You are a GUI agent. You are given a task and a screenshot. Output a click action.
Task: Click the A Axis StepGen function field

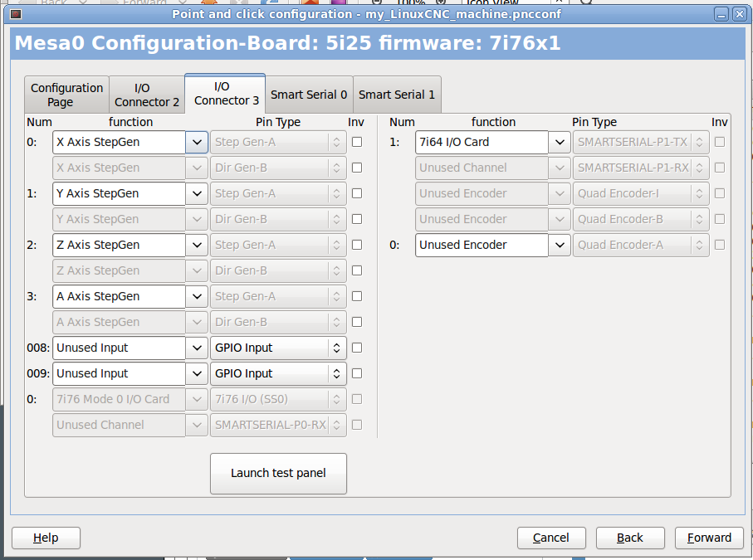119,296
